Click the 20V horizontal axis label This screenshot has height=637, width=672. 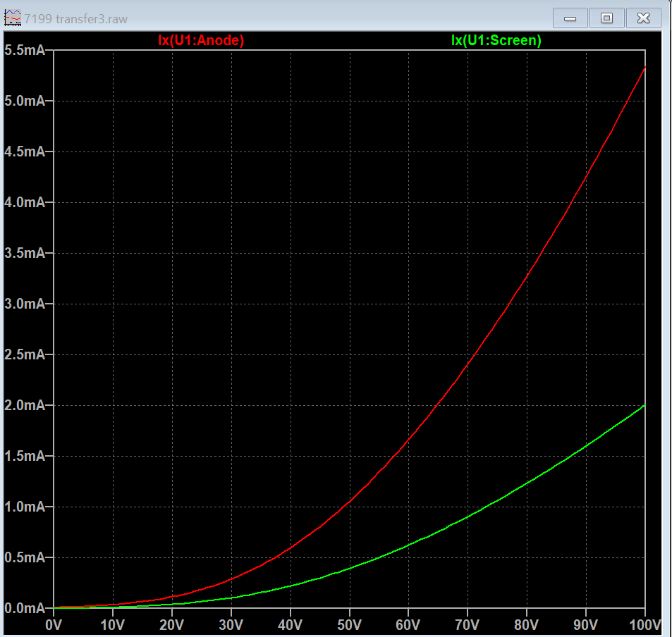click(172, 625)
